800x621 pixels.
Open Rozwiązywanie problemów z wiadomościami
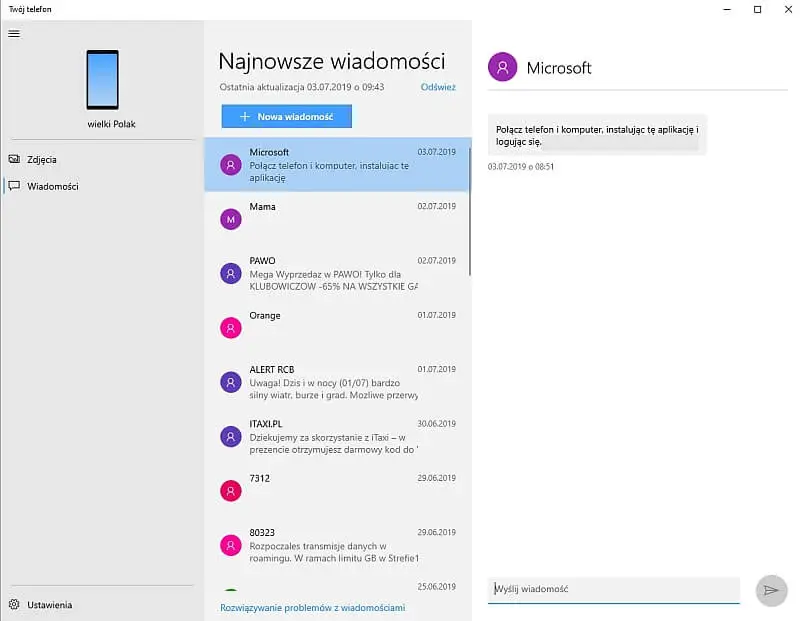(311, 607)
